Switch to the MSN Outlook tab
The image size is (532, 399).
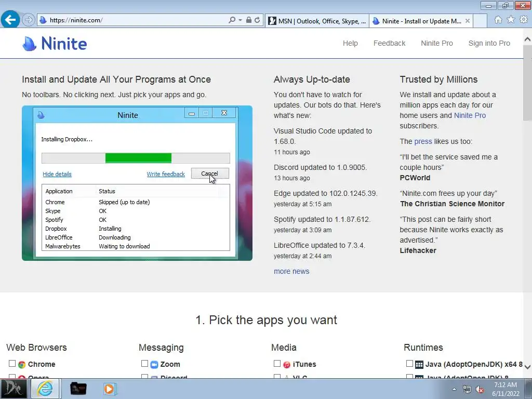317,21
